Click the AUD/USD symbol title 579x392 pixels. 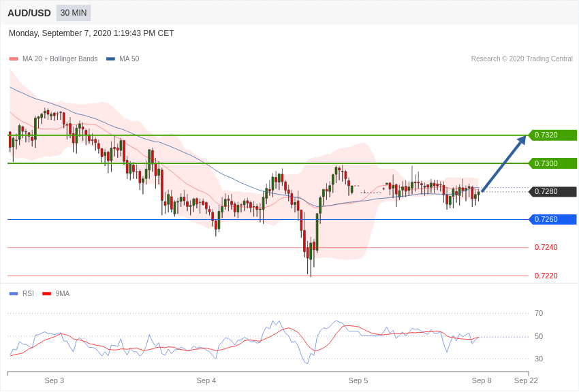29,14
